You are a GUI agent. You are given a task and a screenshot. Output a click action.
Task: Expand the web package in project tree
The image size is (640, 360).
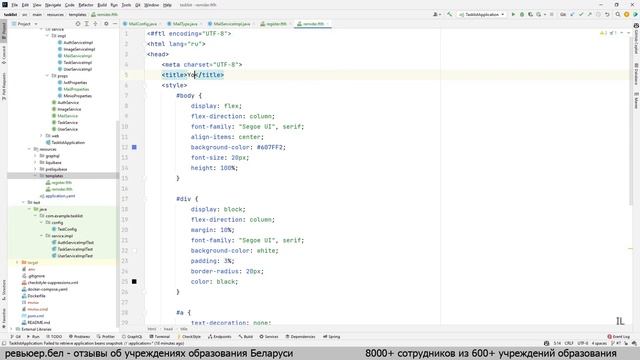pos(41,136)
